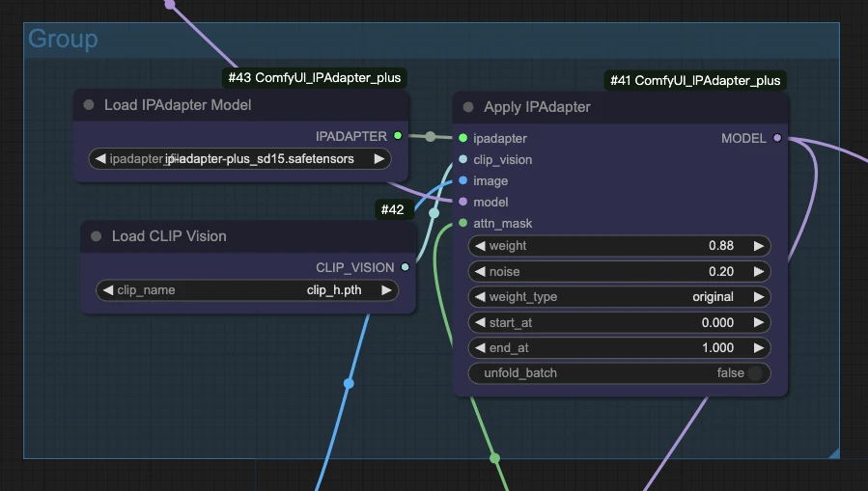Image resolution: width=868 pixels, height=491 pixels.
Task: Click the blue image input socket
Action: tap(462, 180)
